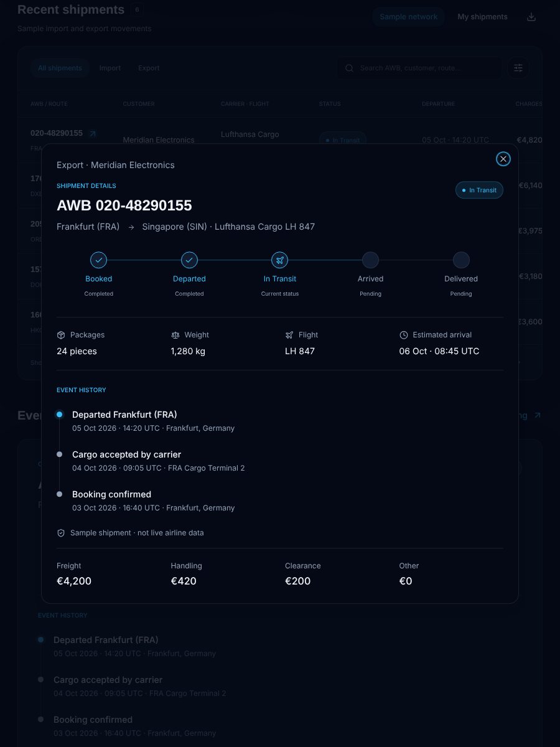Click the 1,280 kg weight value
The width and height of the screenshot is (560, 747).
[x=188, y=351]
